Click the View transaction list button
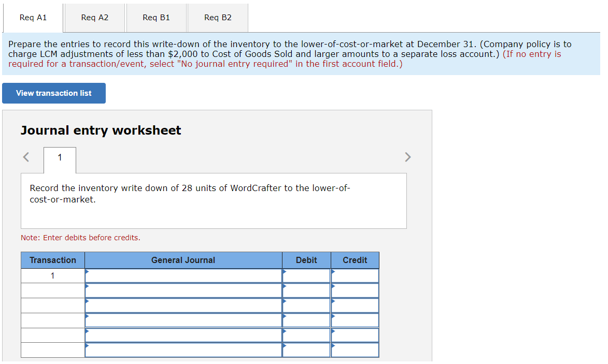Screen dimensions: 608x364 (53, 93)
